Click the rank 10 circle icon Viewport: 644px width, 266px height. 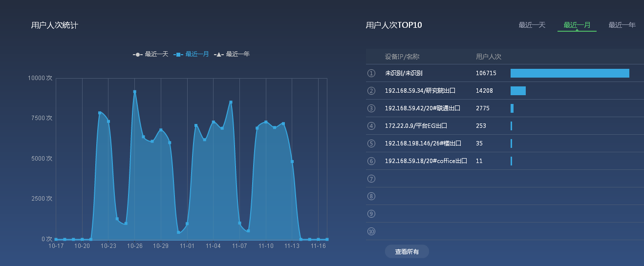[x=371, y=231]
